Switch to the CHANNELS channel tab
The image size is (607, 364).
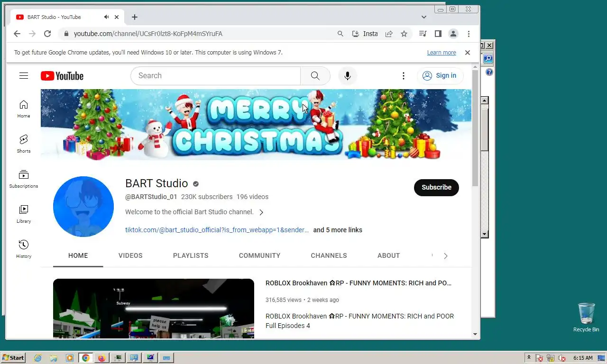(329, 255)
